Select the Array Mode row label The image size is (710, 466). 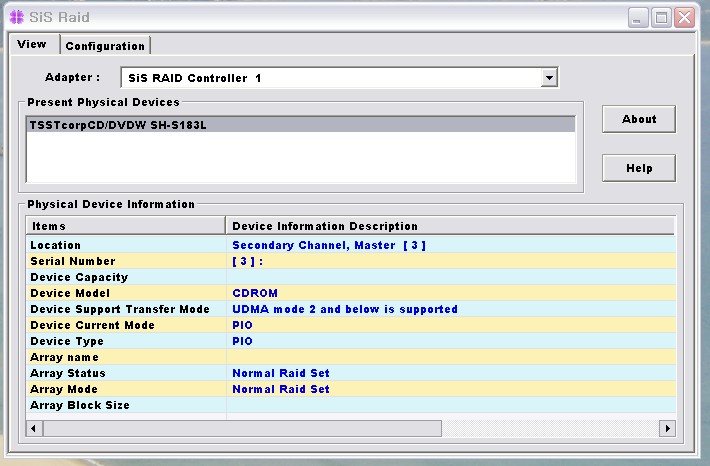[x=64, y=389]
